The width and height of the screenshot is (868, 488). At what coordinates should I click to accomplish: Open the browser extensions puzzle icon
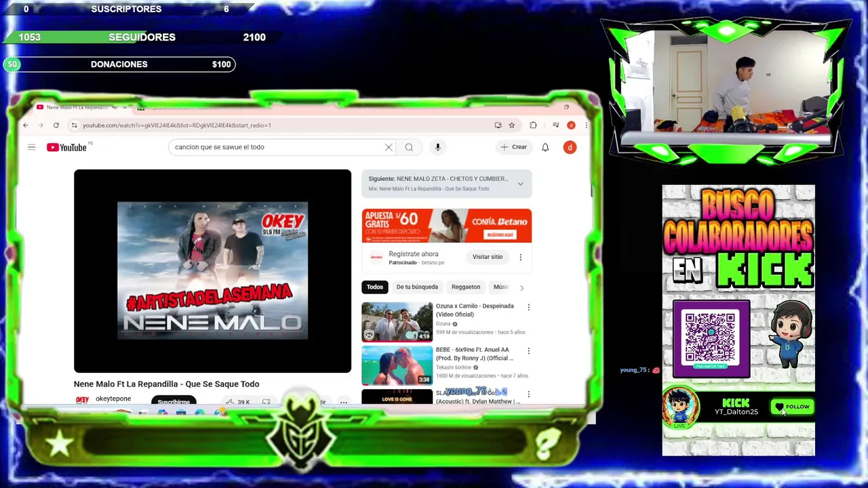(x=533, y=125)
